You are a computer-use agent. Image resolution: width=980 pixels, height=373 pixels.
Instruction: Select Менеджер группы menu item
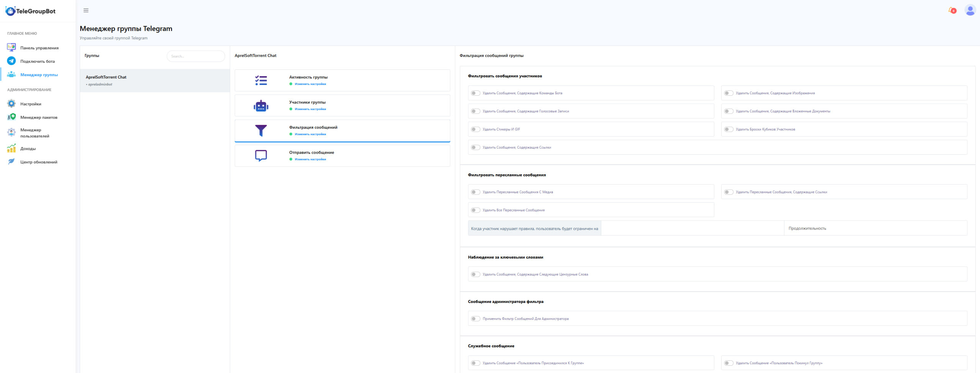point(39,75)
